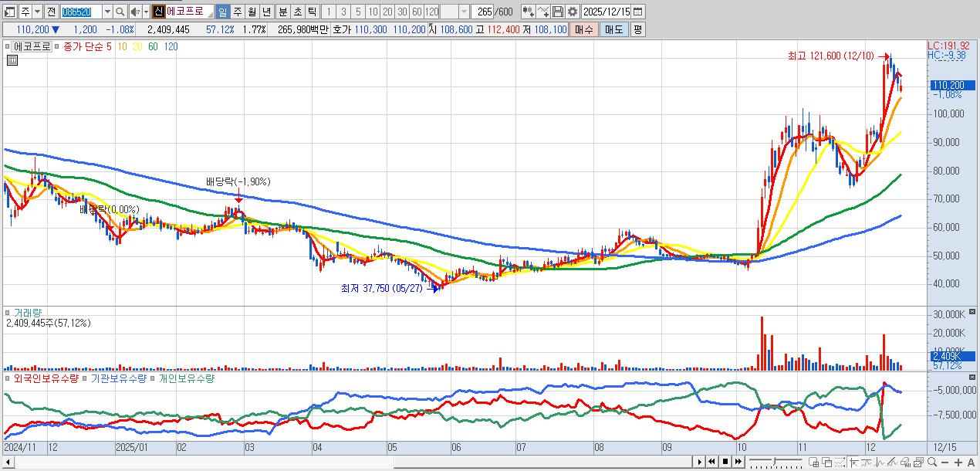Click the 매수 buy button
The image size is (980, 471).
coord(584,29)
